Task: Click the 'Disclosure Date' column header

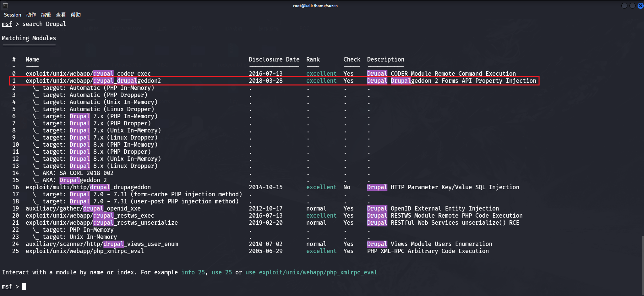Action: (274, 59)
